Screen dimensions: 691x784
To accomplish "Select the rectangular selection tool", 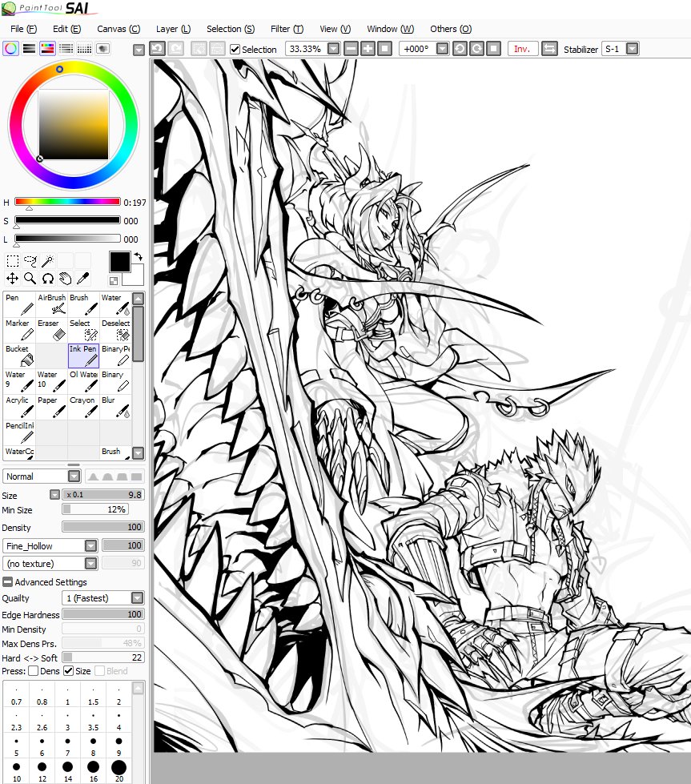I will click(x=13, y=260).
